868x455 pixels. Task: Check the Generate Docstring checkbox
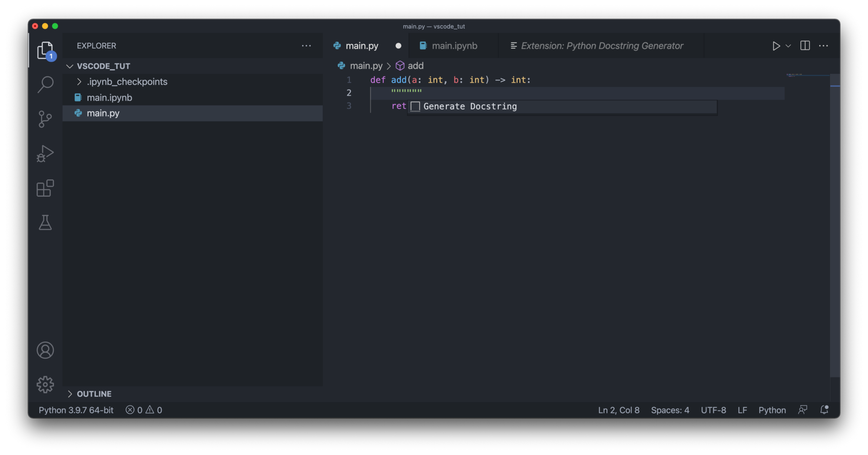coord(415,106)
